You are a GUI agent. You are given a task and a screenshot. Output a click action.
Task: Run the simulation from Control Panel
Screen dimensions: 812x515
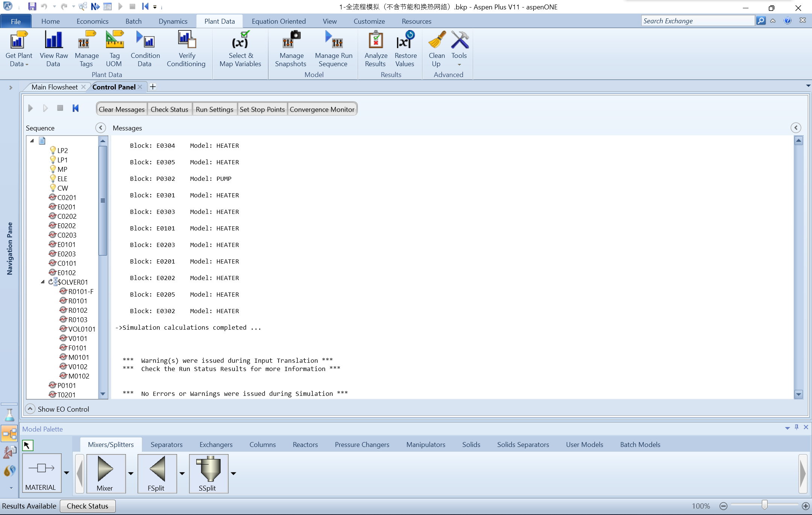click(30, 108)
